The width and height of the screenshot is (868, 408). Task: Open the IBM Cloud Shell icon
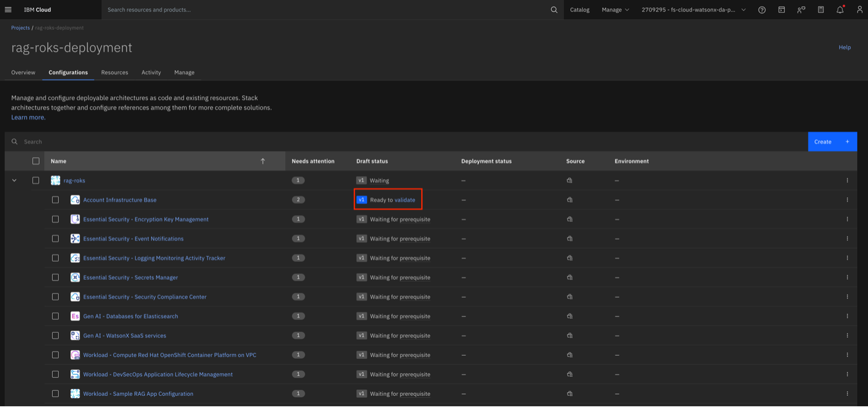coord(781,10)
